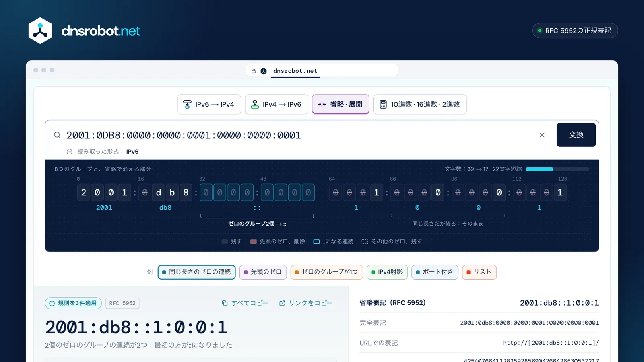644x362 pixels.
Task: Select example 先頭のゼロ chip
Action: click(263, 272)
